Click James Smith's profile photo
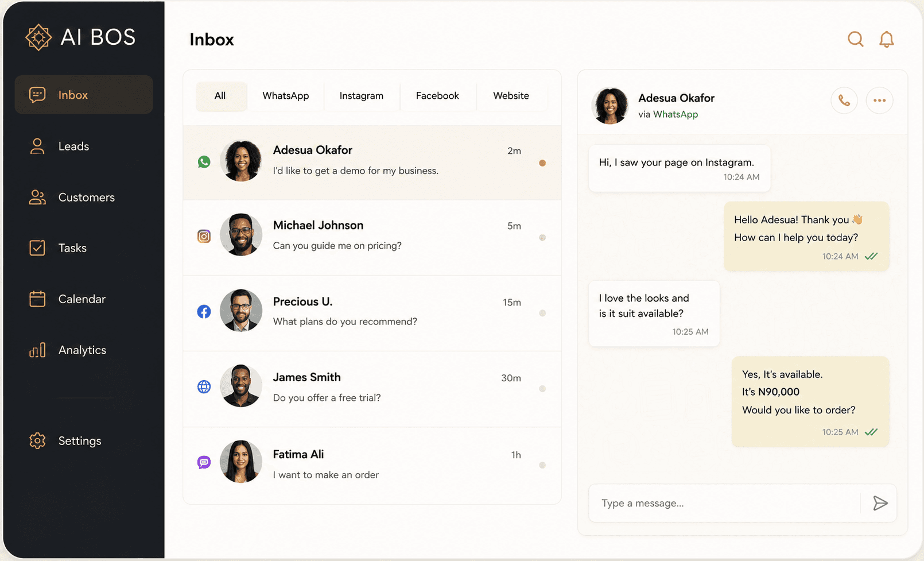This screenshot has width=924, height=561. [241, 386]
